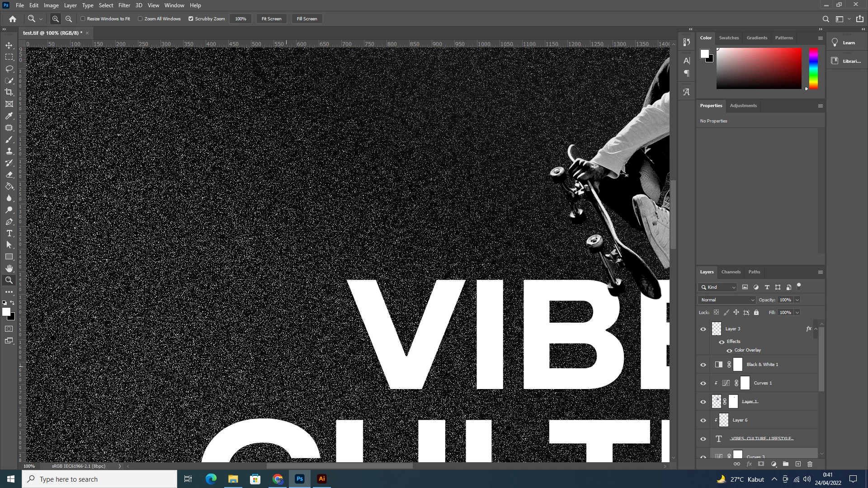This screenshot has width=868, height=488.
Task: Open the Opacity value dropdown arrow
Action: click(x=797, y=300)
